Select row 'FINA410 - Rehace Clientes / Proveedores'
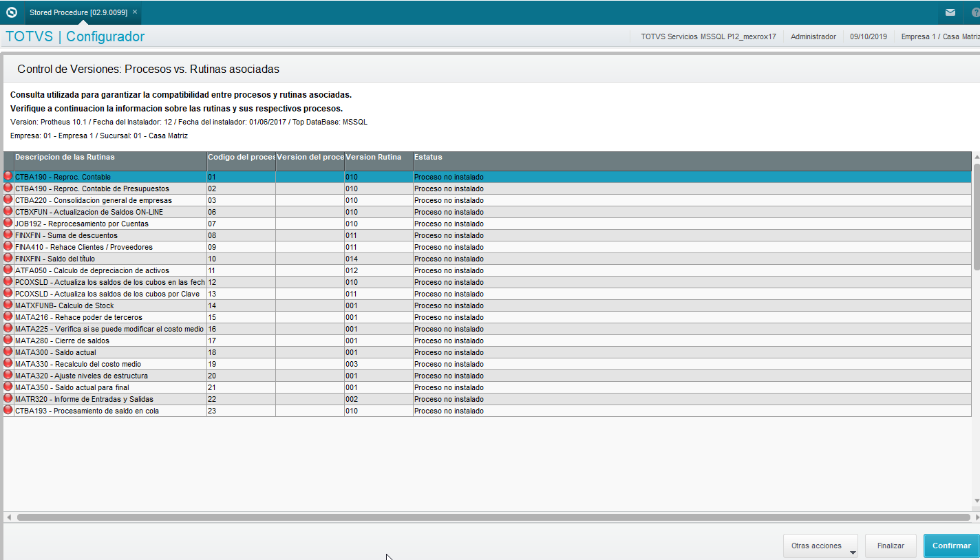Image resolution: width=980 pixels, height=560 pixels. click(x=487, y=247)
